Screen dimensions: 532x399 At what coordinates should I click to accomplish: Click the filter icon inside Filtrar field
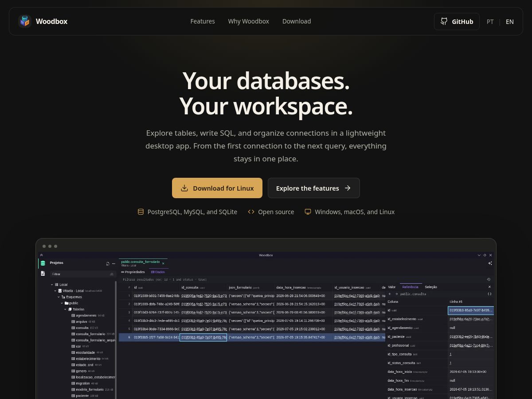click(112, 274)
